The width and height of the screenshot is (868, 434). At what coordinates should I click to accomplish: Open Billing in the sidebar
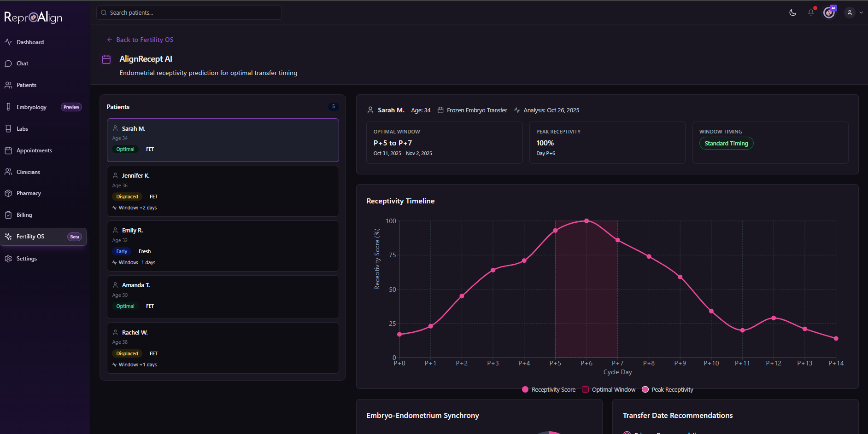pyautogui.click(x=24, y=215)
